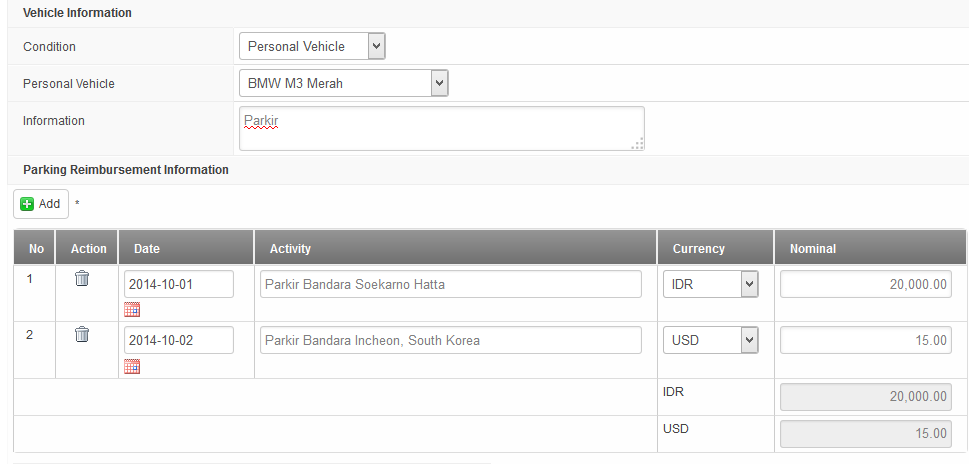The image size is (969, 464).
Task: Edit the Parkir Bandara Soekarno Hatta activity field
Action: coord(450,284)
